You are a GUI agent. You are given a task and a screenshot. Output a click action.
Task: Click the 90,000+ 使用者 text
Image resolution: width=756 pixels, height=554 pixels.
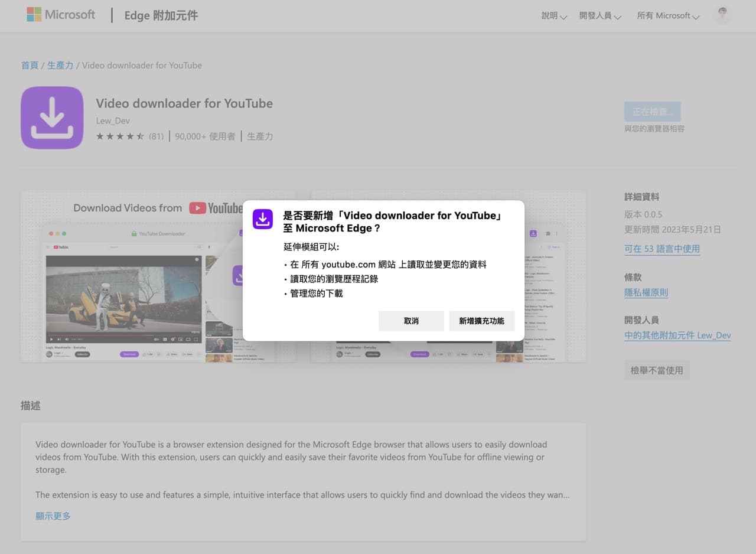pos(205,136)
